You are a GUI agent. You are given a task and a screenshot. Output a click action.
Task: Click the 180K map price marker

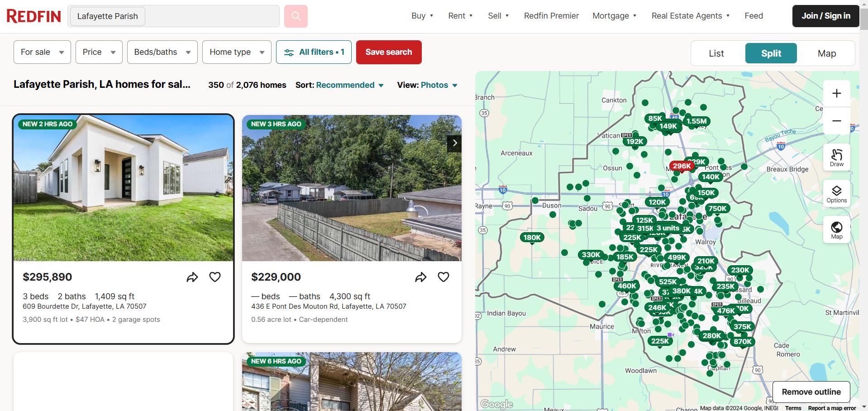pos(532,238)
